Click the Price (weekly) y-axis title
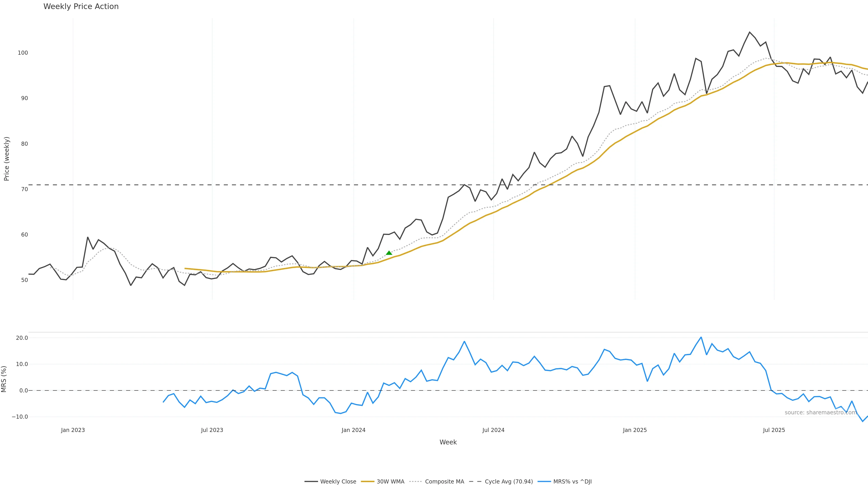Screen dimensions: 868x488 point(6,159)
